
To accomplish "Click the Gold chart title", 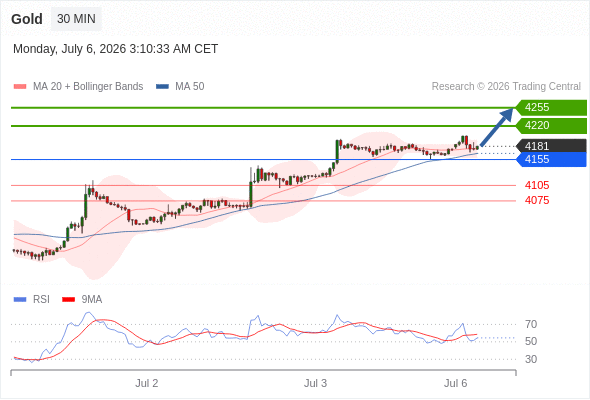I will (27, 19).
